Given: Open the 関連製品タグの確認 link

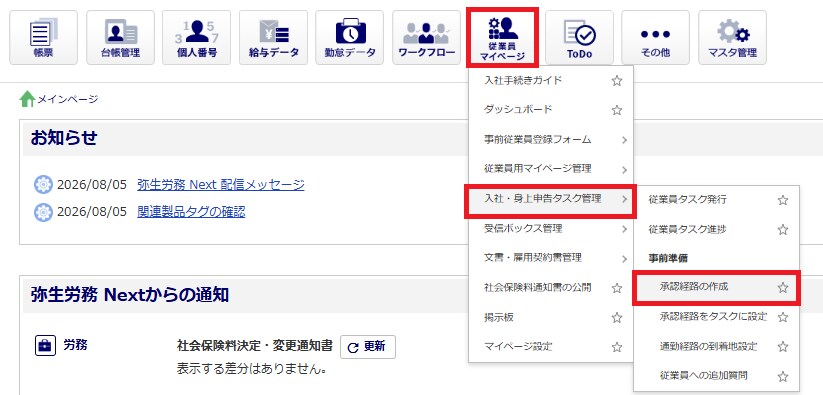Looking at the screenshot, I should pos(191,212).
